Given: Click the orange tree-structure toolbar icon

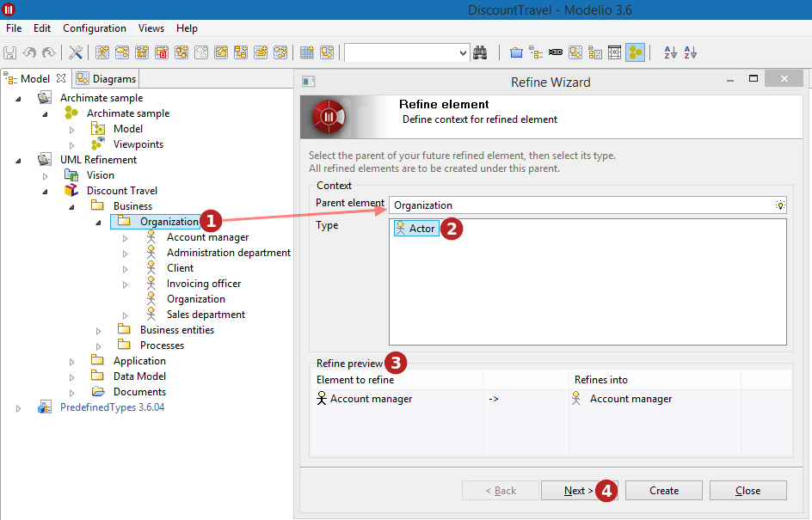Looking at the screenshot, I should (x=536, y=52).
